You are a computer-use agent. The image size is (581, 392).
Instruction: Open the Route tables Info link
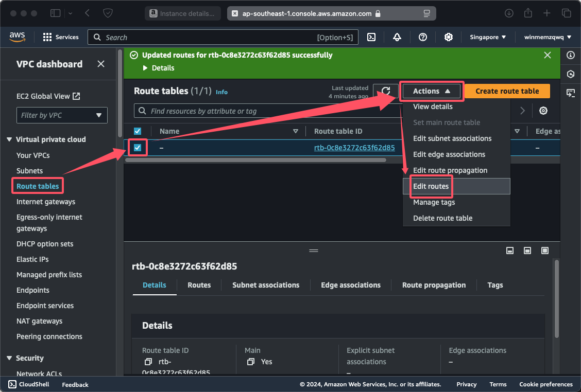[x=221, y=92]
